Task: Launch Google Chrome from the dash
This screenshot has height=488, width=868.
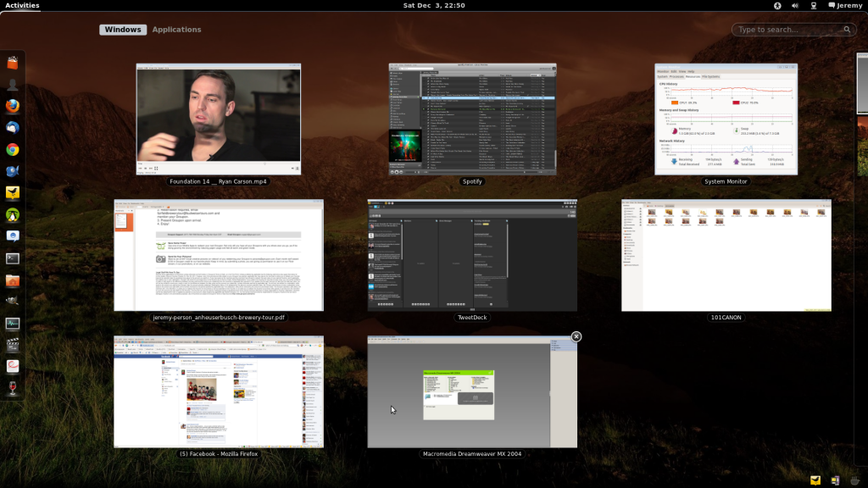Action: point(13,150)
